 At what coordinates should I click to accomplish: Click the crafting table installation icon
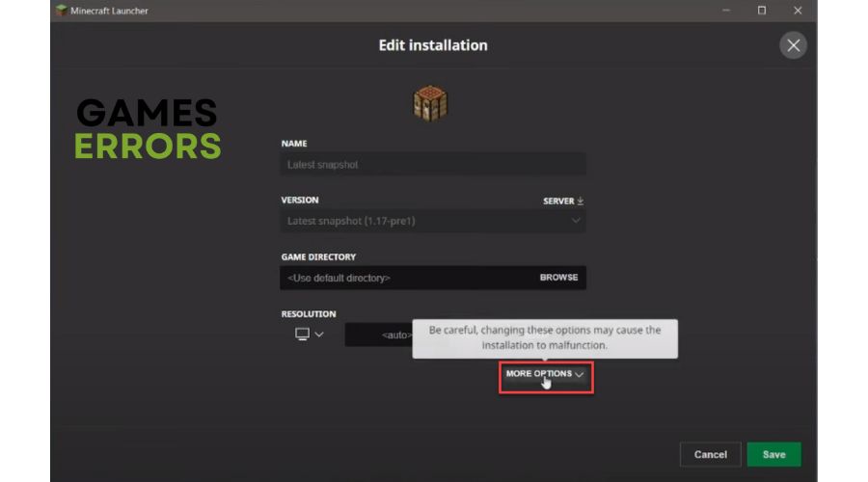430,103
